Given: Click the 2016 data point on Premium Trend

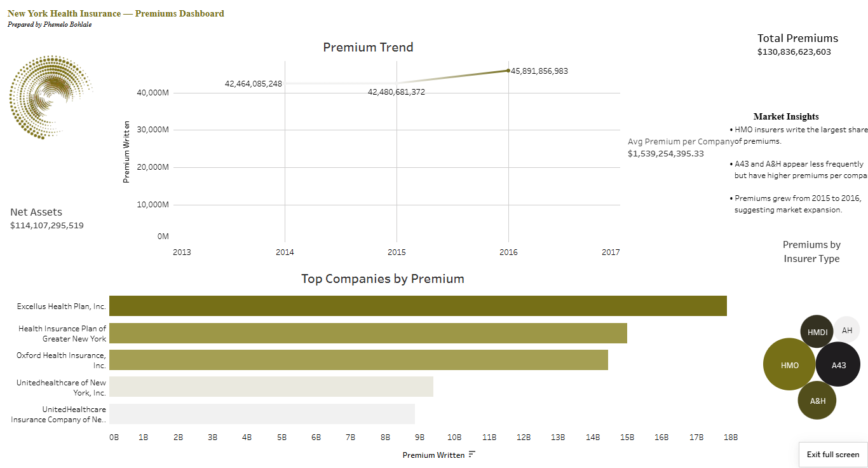Looking at the screenshot, I should tap(508, 71).
